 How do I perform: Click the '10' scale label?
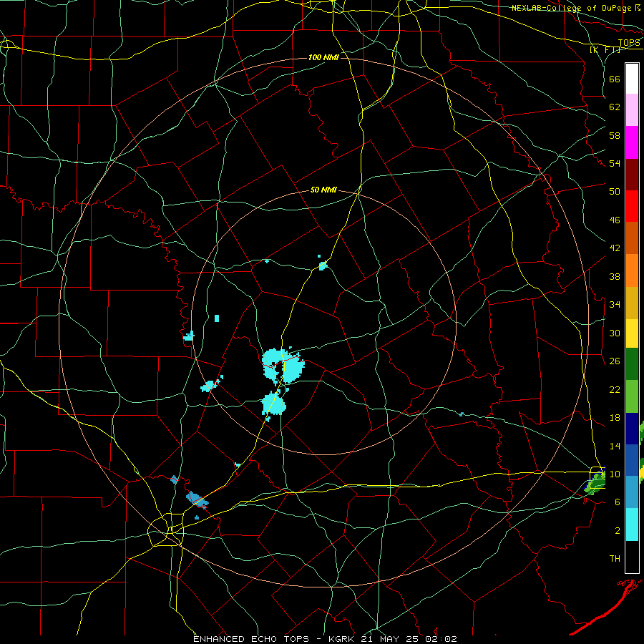point(615,474)
